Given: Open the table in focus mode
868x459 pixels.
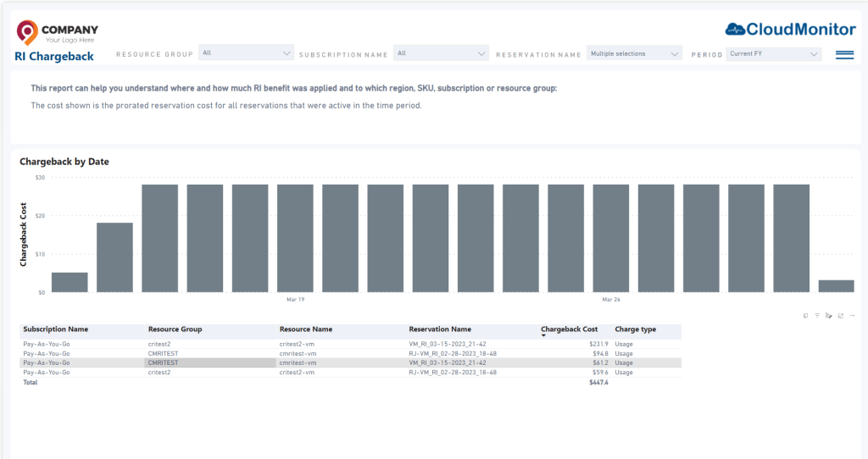Looking at the screenshot, I should pyautogui.click(x=840, y=315).
